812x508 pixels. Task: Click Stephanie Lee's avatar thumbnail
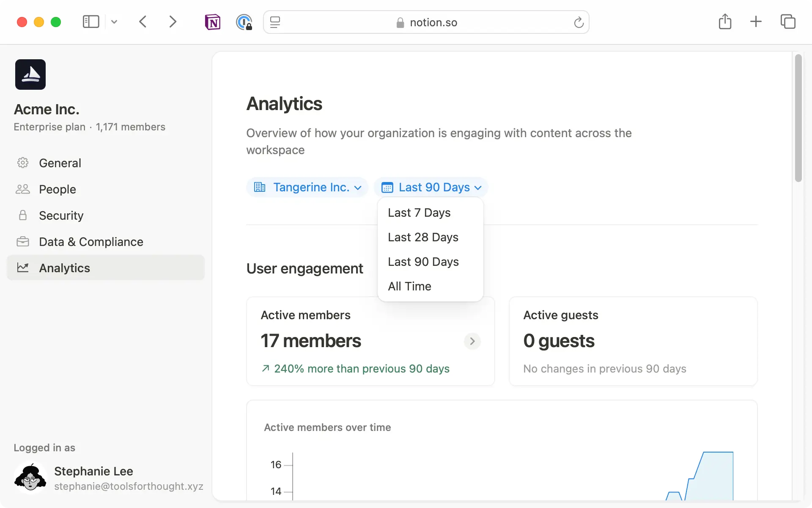pyautogui.click(x=30, y=477)
